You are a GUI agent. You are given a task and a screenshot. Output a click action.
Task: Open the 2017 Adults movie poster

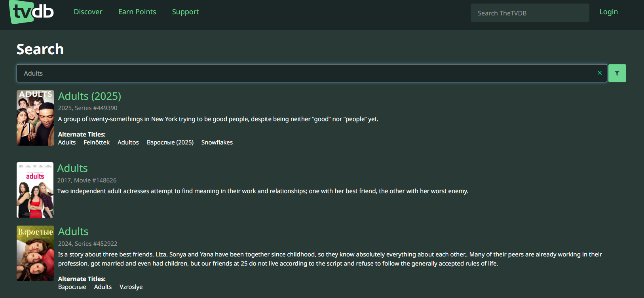(x=35, y=190)
